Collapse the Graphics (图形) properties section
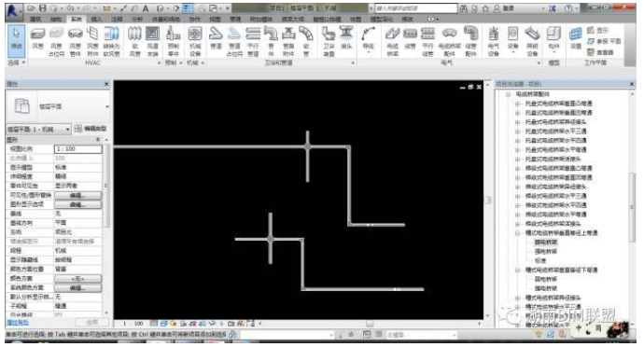The width and height of the screenshot is (644, 347). point(98,140)
